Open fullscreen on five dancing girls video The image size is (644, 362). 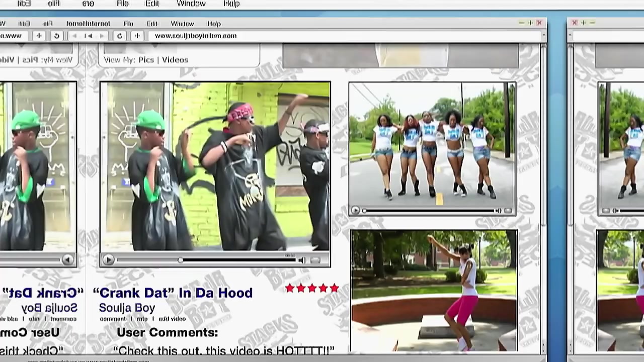pos(508,211)
